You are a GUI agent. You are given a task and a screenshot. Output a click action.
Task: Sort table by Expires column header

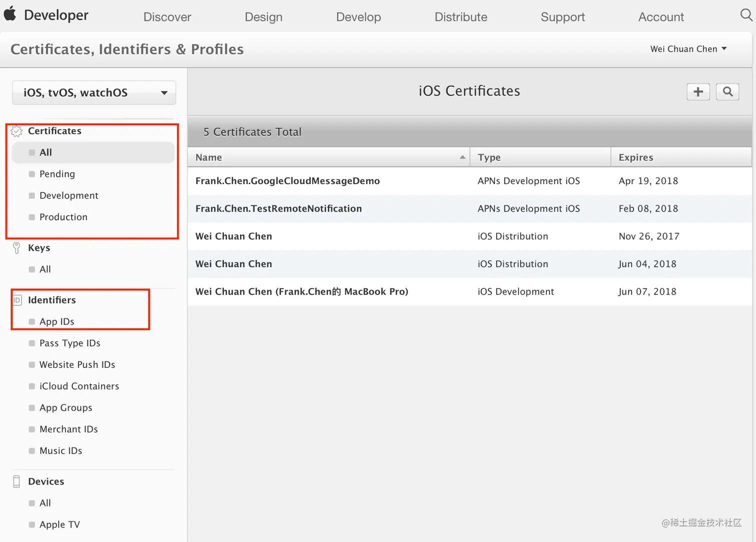point(681,157)
